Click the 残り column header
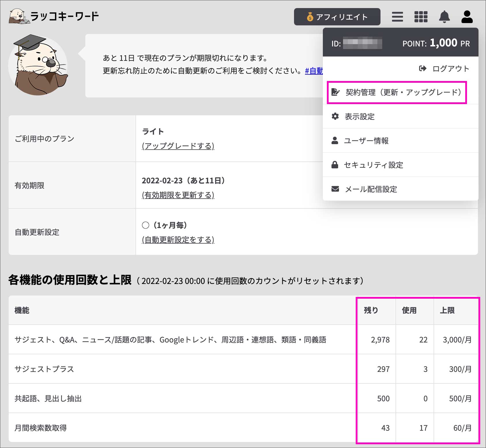The image size is (486, 448). [371, 310]
